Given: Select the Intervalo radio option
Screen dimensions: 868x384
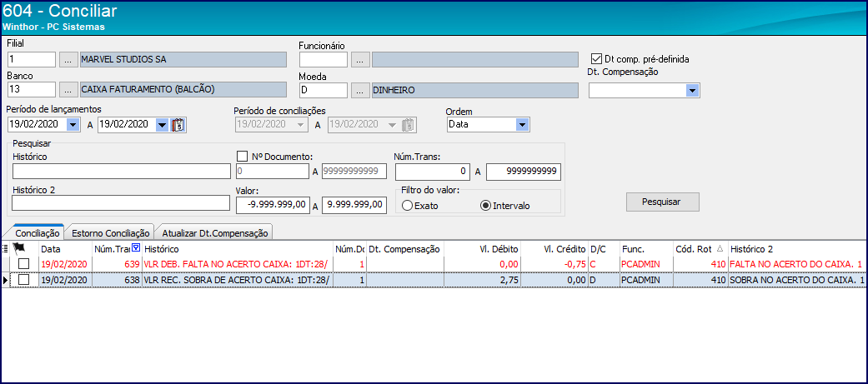Looking at the screenshot, I should [x=485, y=206].
